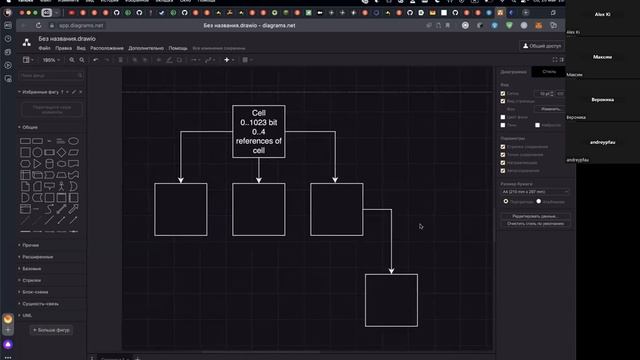Screen dimensions: 640x360
Task: Toggle the grid checkbox
Action: pos(503,93)
